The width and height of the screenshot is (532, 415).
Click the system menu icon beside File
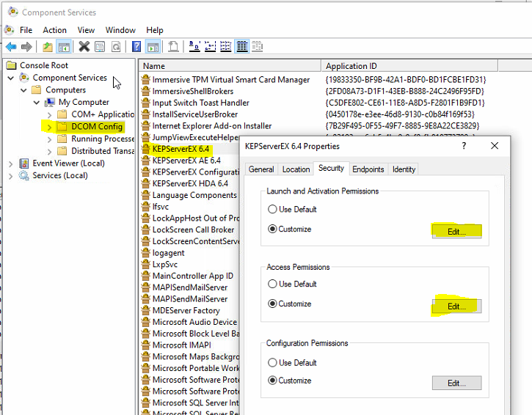pyautogui.click(x=10, y=30)
